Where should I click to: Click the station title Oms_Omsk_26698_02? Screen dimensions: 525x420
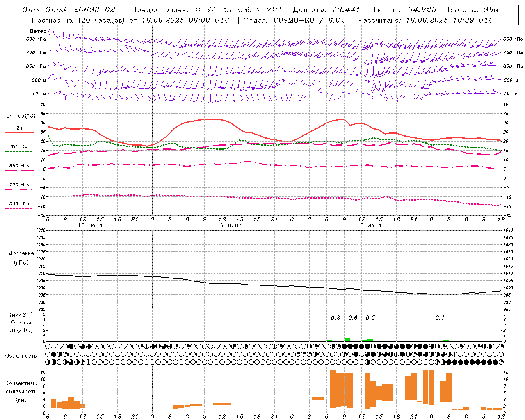69,10
